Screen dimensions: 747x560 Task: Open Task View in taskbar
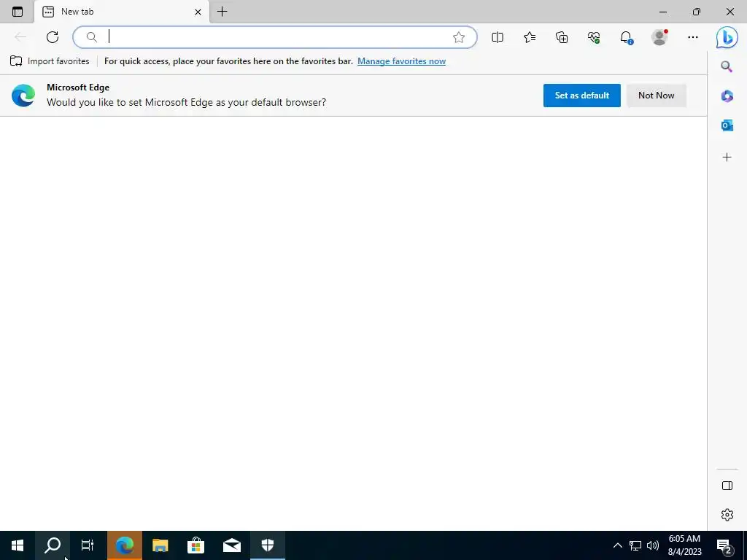[88, 545]
